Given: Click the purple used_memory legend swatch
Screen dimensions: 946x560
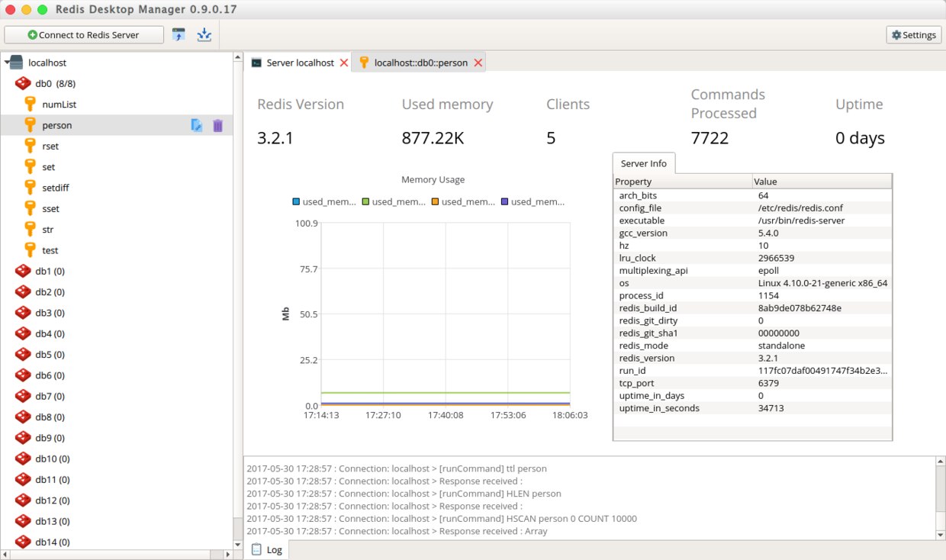Looking at the screenshot, I should click(x=504, y=202).
